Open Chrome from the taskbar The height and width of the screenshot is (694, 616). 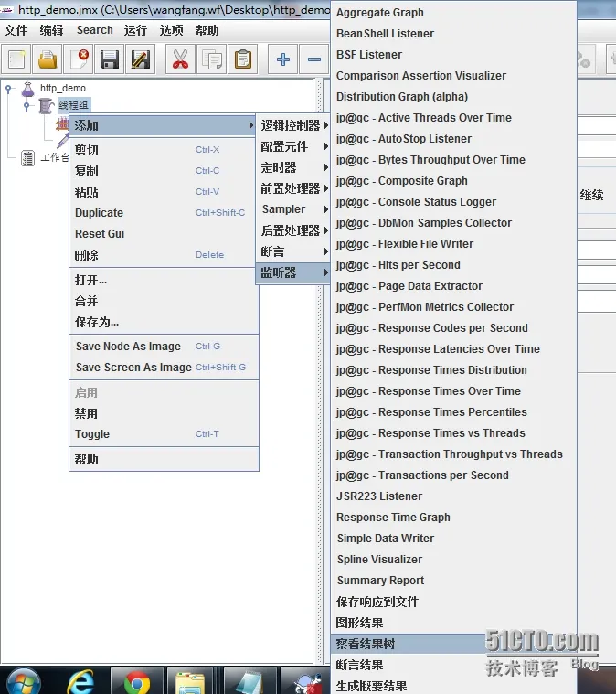(x=137, y=682)
